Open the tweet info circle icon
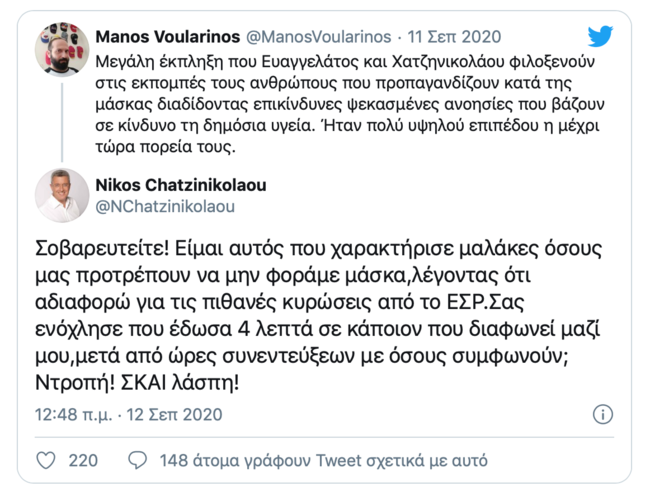The width and height of the screenshot is (650, 496). 603,414
